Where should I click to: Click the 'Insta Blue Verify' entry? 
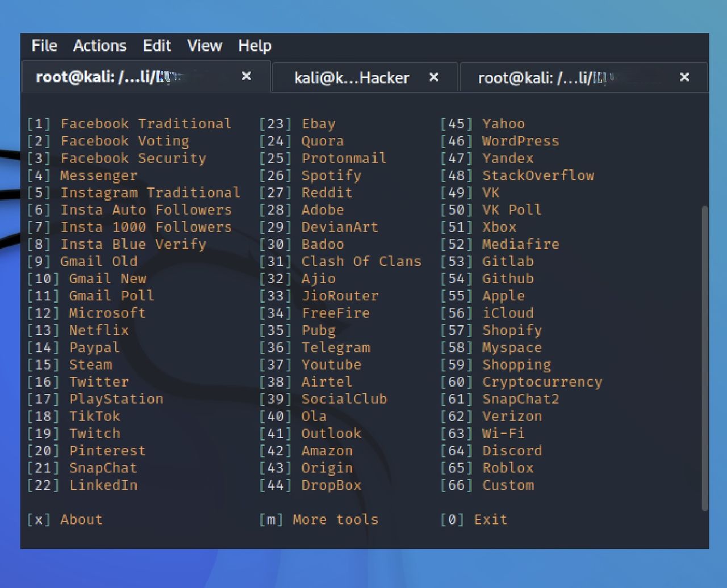133,244
